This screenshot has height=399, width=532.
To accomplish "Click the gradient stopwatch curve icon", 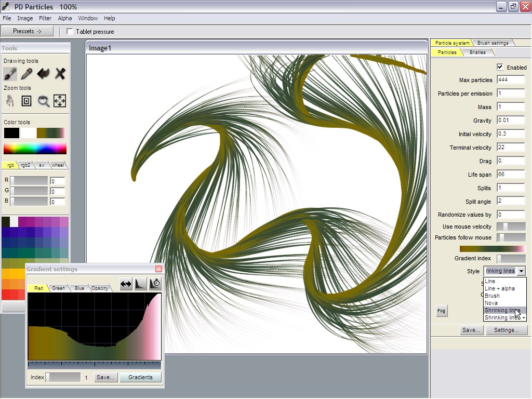I will click(x=155, y=284).
